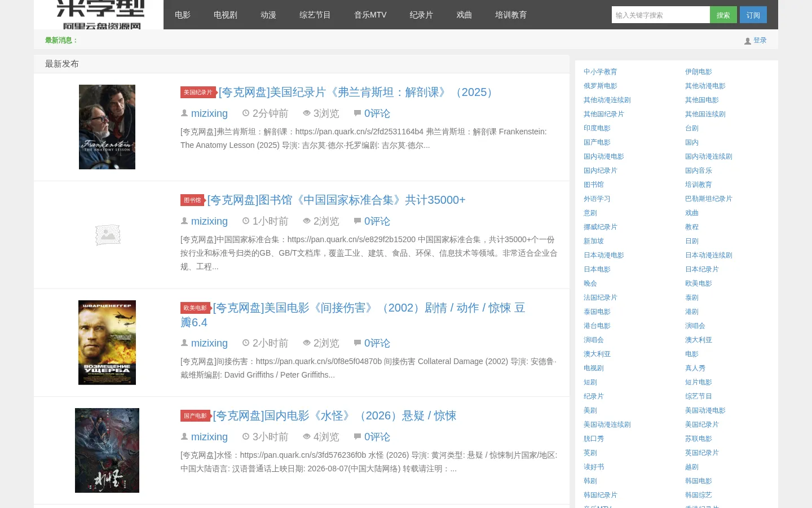
Task: Open 戏曲 in the top navigation
Action: coord(464,15)
